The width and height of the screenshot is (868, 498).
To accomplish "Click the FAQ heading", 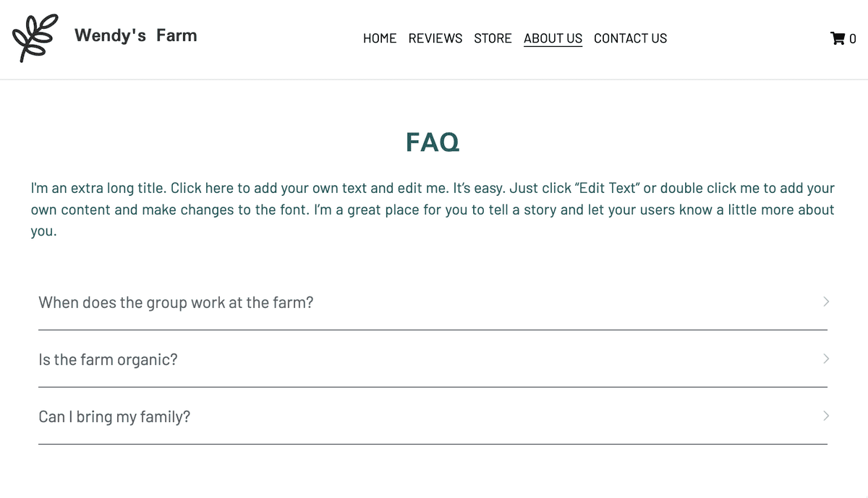I will coord(433,142).
